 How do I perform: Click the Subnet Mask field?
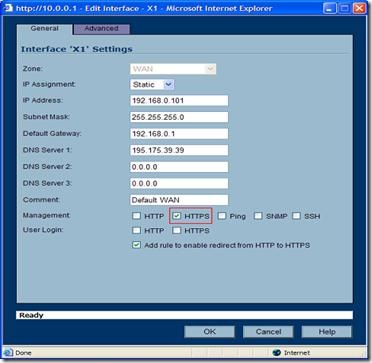(x=179, y=117)
